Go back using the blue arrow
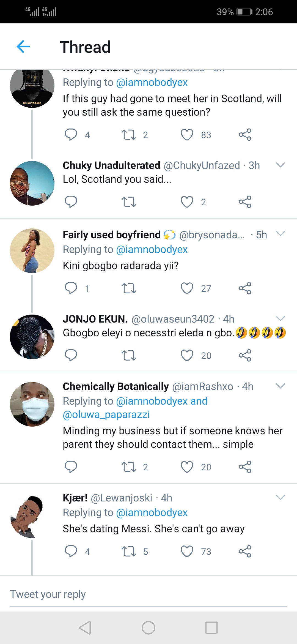 click(x=23, y=47)
